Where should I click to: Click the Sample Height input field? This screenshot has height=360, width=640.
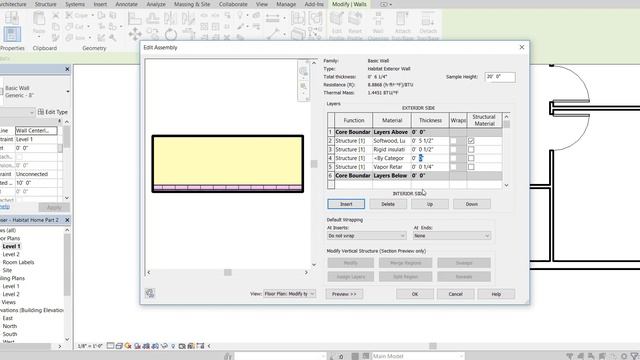click(x=500, y=77)
